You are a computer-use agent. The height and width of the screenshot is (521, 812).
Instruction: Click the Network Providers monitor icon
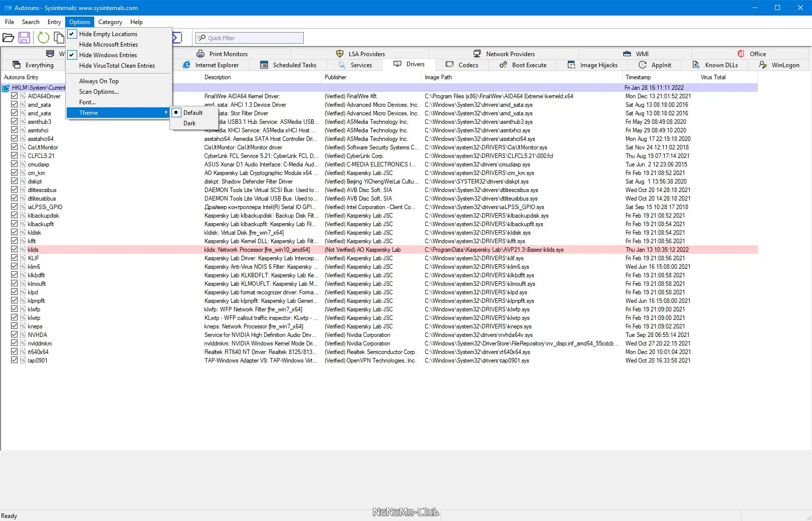[477, 54]
